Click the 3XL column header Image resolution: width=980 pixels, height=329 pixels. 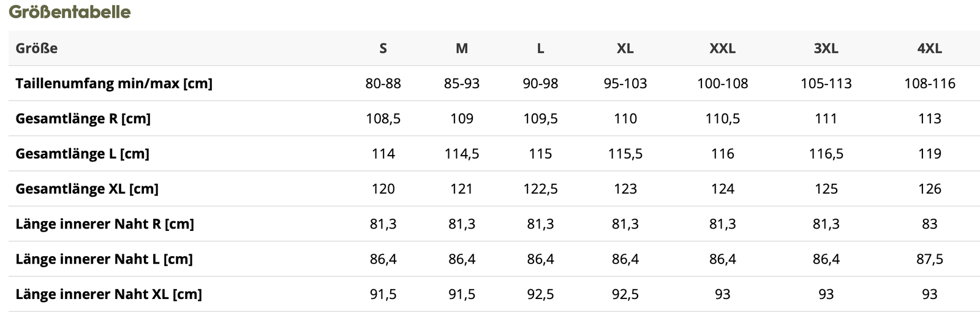(x=826, y=48)
